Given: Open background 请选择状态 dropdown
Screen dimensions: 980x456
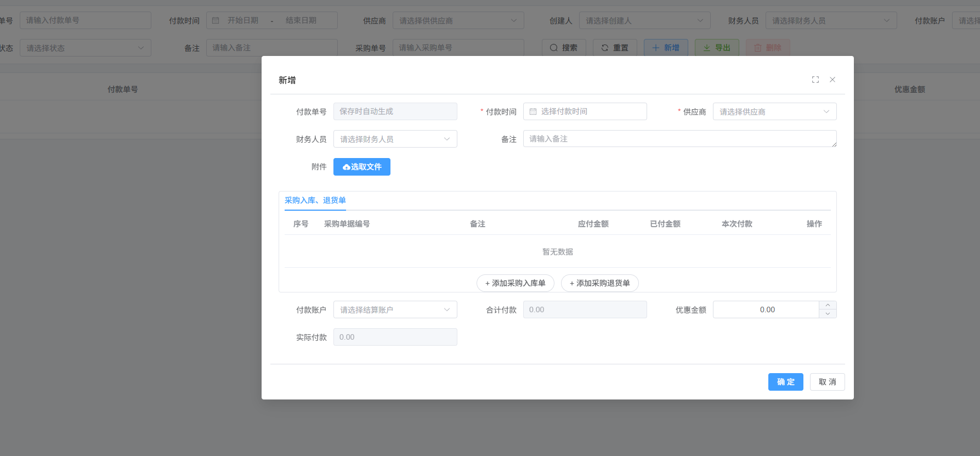Looking at the screenshot, I should point(85,48).
